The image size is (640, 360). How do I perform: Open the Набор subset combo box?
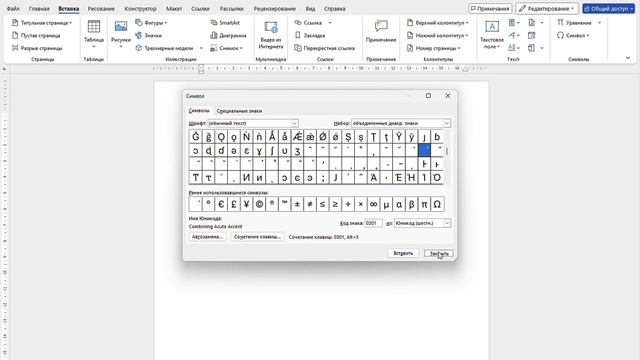point(401,123)
